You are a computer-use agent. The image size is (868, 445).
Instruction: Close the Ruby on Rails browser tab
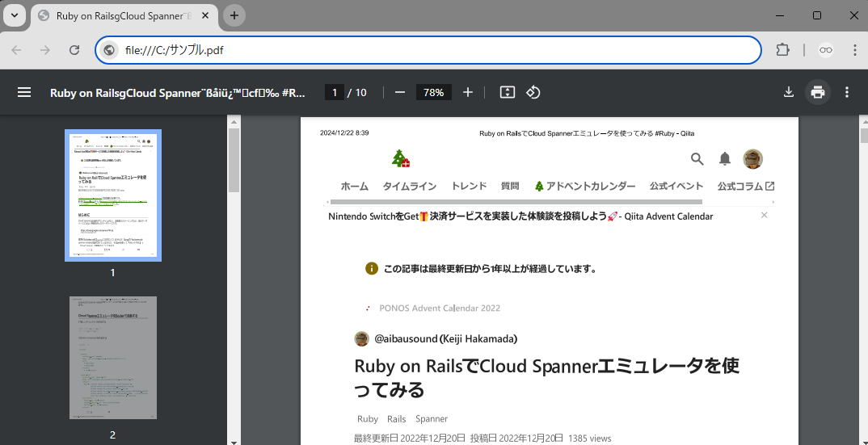[205, 16]
